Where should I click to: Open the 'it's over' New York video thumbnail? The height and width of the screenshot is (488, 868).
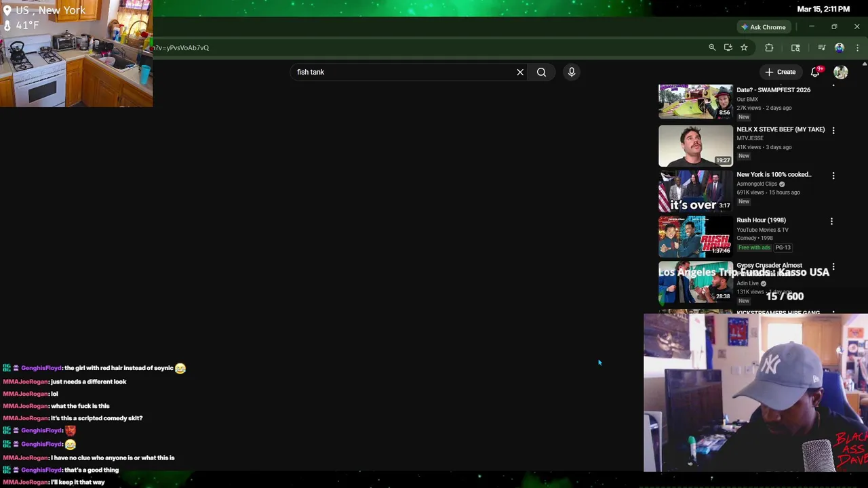(696, 191)
